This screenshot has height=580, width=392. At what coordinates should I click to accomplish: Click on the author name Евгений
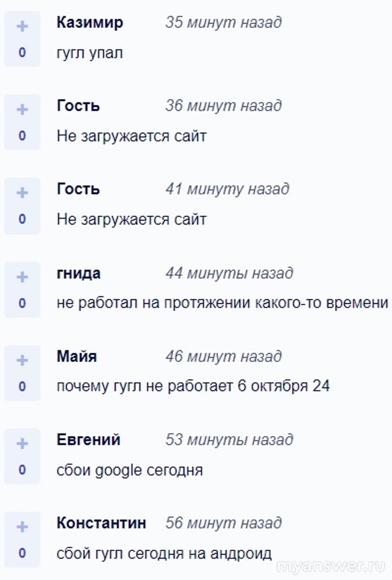point(89,440)
